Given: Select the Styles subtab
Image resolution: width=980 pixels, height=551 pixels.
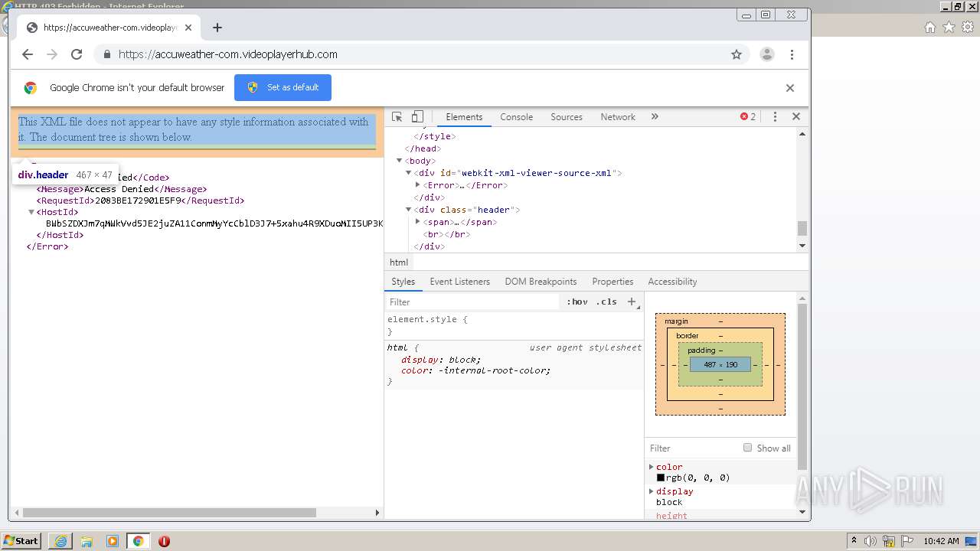Looking at the screenshot, I should [403, 282].
